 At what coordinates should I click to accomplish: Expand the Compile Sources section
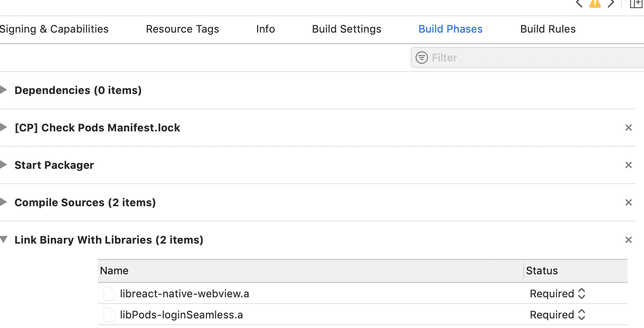[x=4, y=202]
